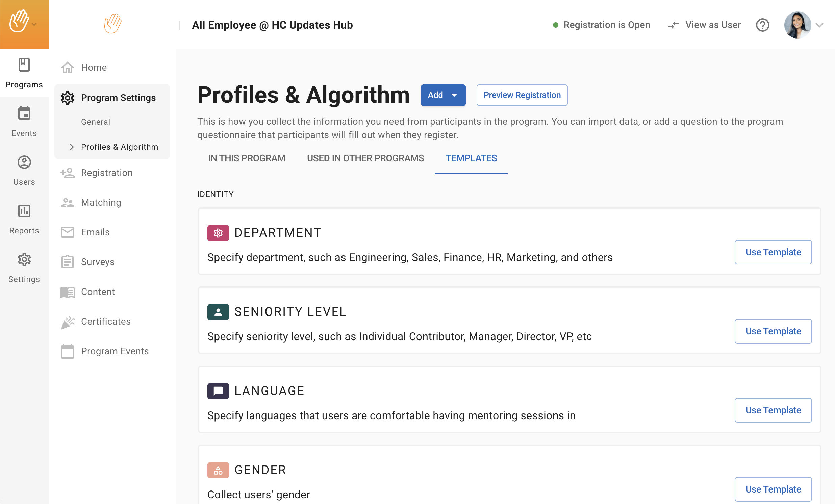Open Settings gear in left rail
This screenshot has width=835, height=504.
(x=24, y=260)
